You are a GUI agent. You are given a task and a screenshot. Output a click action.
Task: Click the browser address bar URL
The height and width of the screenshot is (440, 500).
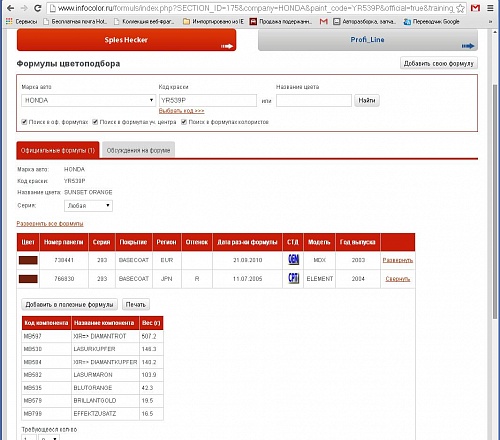click(x=255, y=8)
